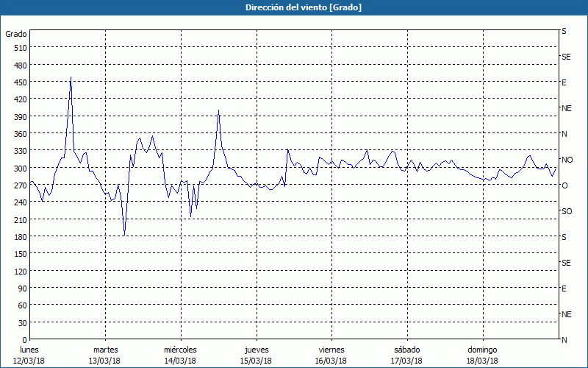This screenshot has height=368, width=588.
Task: Click the 'viernes' day label
Action: [x=331, y=350]
